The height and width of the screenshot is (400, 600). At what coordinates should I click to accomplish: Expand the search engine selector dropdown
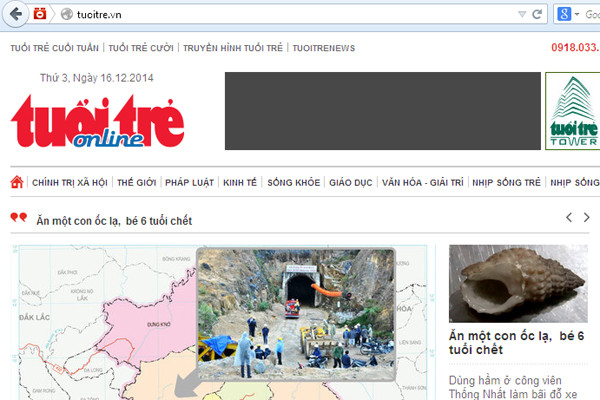(578, 15)
